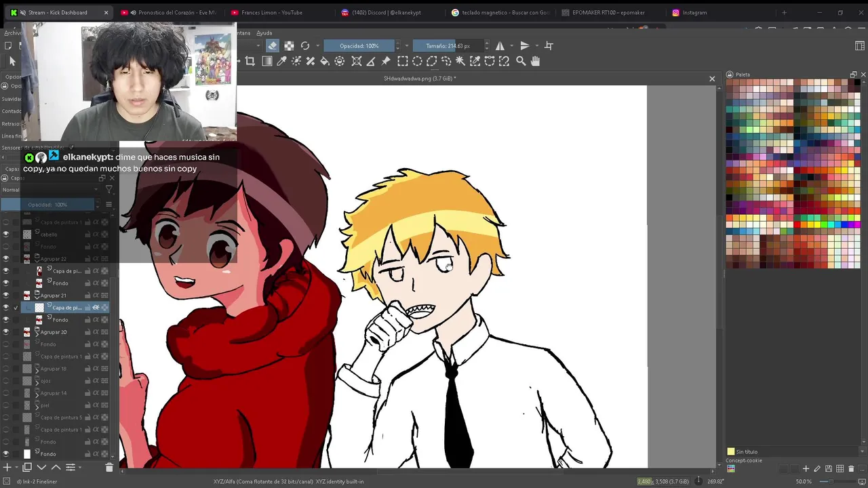This screenshot has height=488, width=868.
Task: Select the Measure angle tool
Action: pyautogui.click(x=371, y=61)
